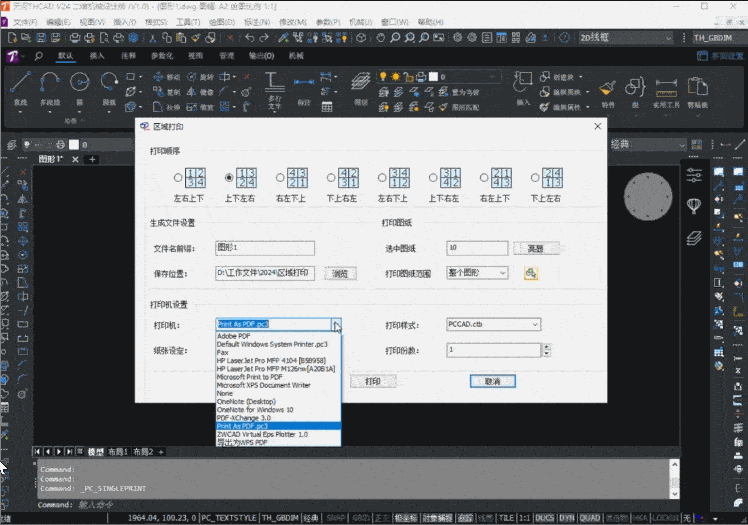Select the 左右下上 print order radio button
Screen dimensions: 748x525
(382, 177)
